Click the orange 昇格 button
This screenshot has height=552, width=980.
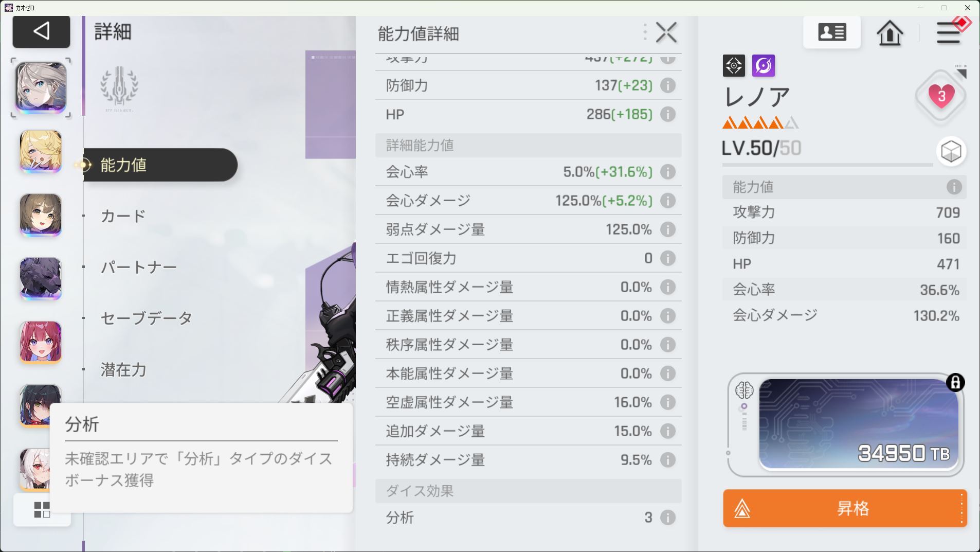tap(845, 508)
